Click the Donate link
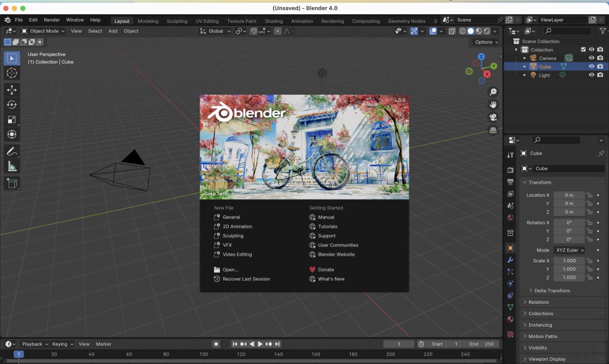The image size is (609, 364). pyautogui.click(x=322, y=270)
